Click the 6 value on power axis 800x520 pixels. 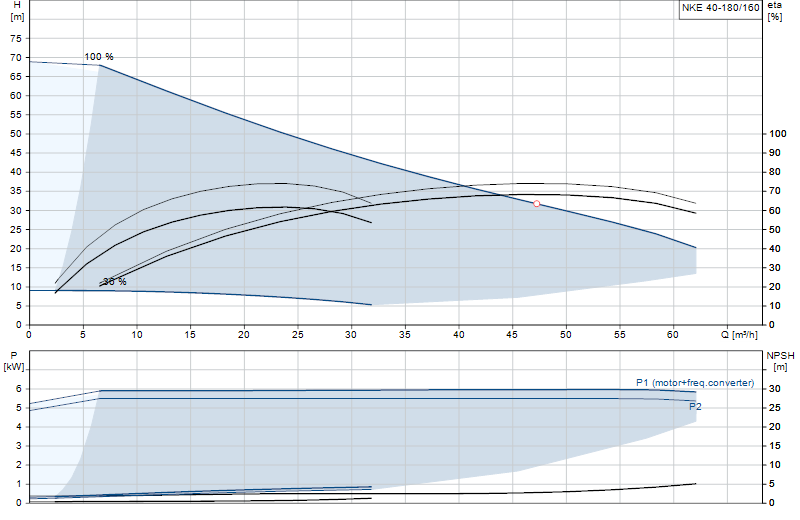click(x=19, y=389)
